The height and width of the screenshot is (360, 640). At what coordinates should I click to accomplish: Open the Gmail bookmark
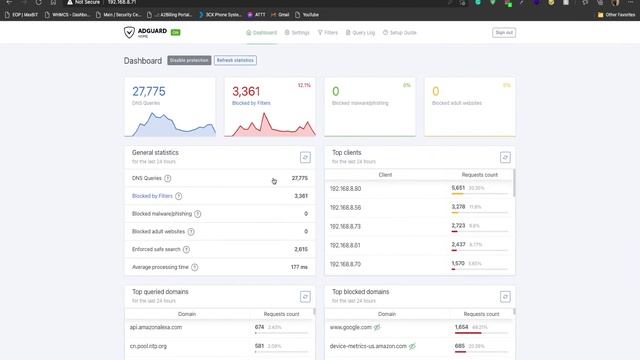[x=280, y=15]
